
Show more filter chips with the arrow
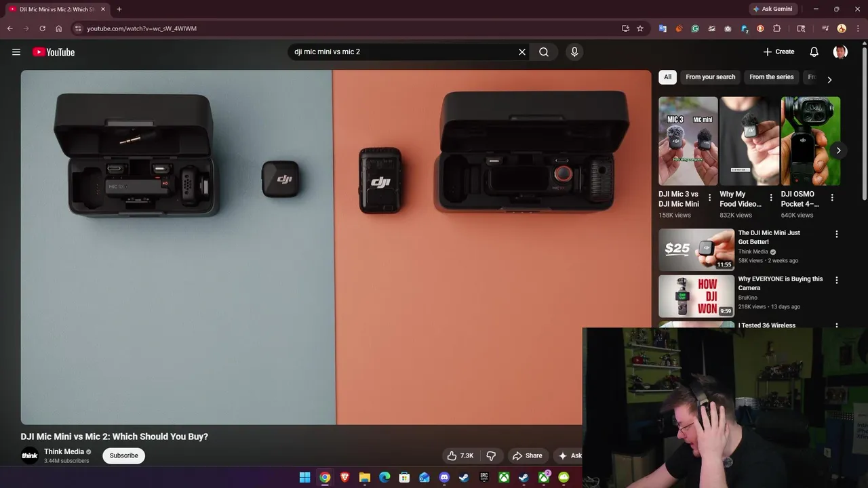pyautogui.click(x=829, y=79)
